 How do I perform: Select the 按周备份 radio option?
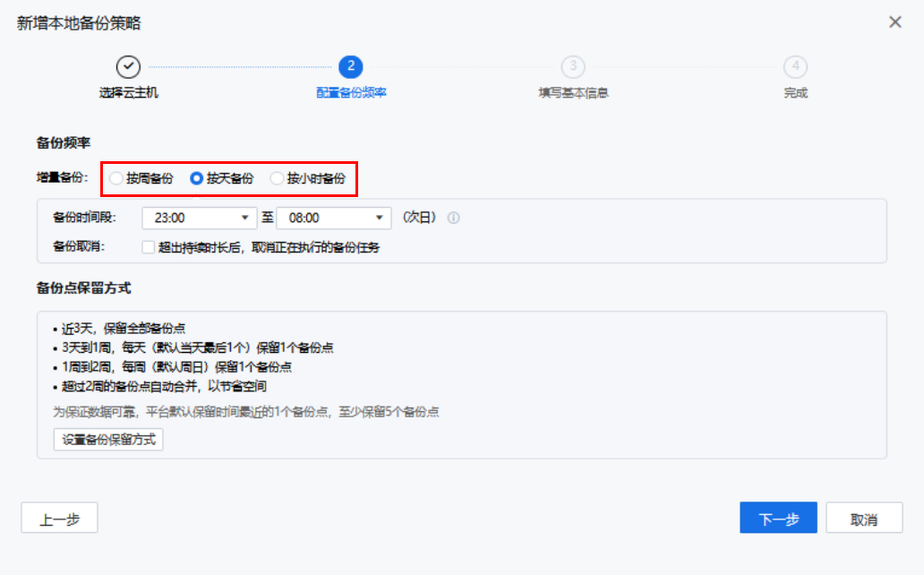click(x=116, y=178)
